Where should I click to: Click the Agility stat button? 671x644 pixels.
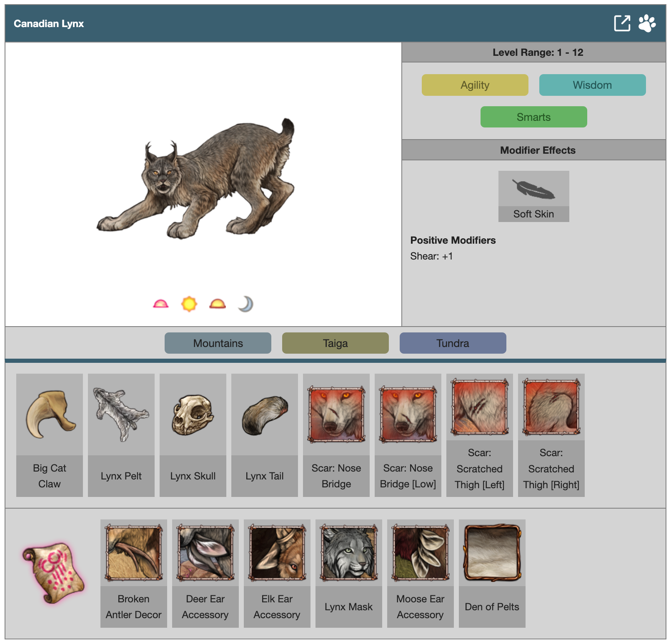click(x=475, y=85)
